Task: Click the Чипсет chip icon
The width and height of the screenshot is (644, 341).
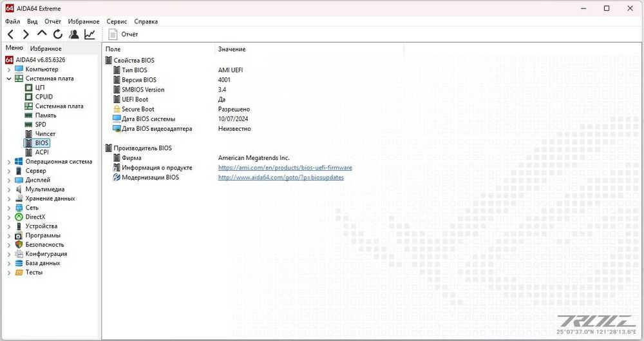Action: click(x=28, y=133)
